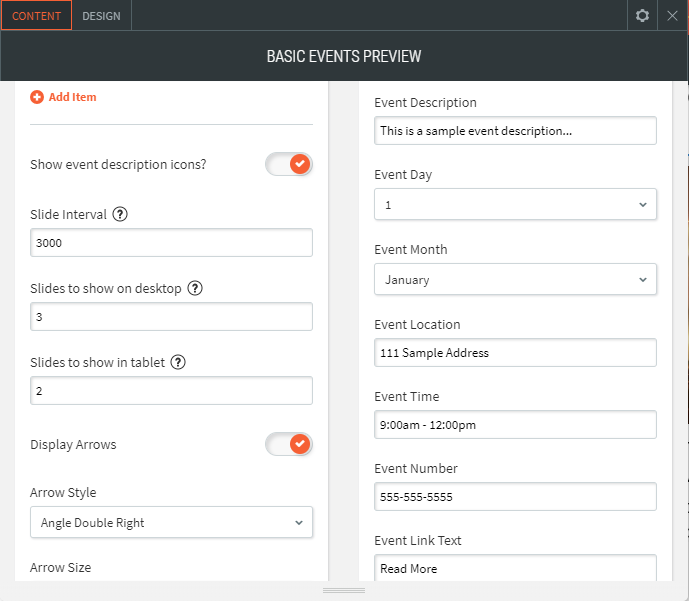
Task: Open the Arrow Style dropdown
Action: click(x=171, y=522)
